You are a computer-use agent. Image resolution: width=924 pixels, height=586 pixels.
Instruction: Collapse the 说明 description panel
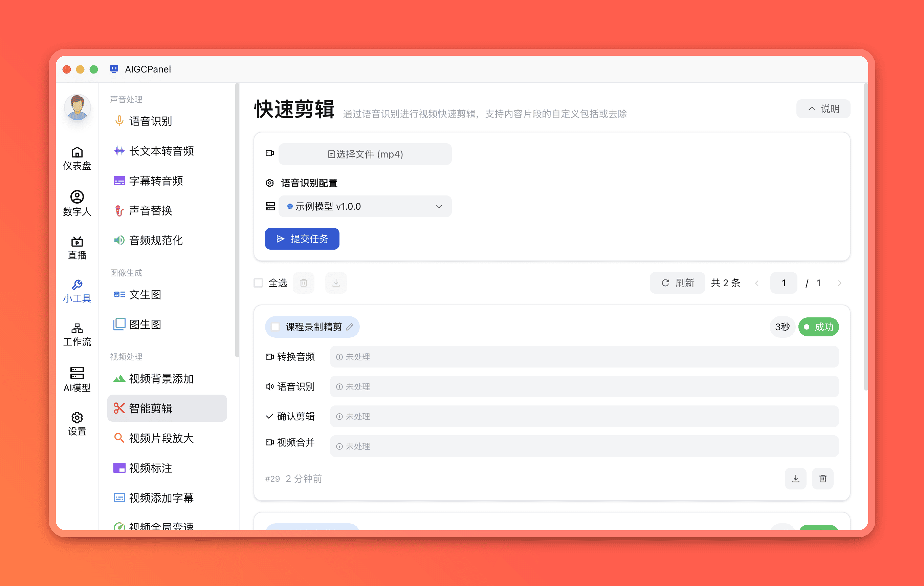pos(823,109)
